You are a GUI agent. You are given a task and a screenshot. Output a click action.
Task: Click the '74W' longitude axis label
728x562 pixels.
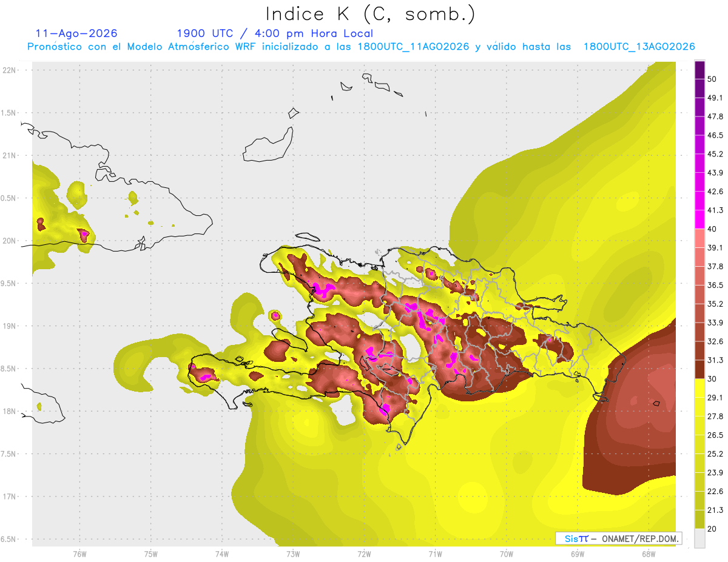point(222,554)
